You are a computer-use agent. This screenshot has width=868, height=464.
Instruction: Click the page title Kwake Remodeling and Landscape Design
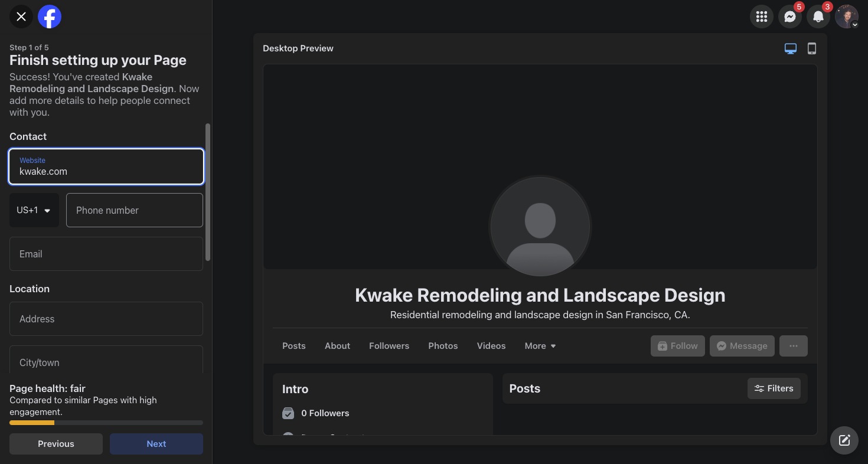coord(540,295)
